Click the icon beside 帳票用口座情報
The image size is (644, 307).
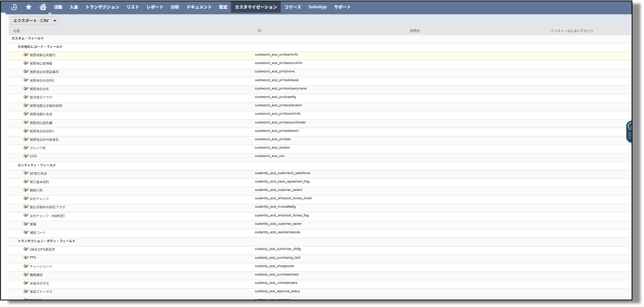point(26,63)
